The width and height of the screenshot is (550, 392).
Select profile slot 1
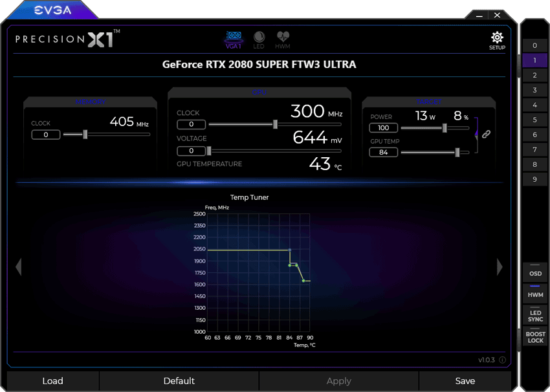click(534, 60)
